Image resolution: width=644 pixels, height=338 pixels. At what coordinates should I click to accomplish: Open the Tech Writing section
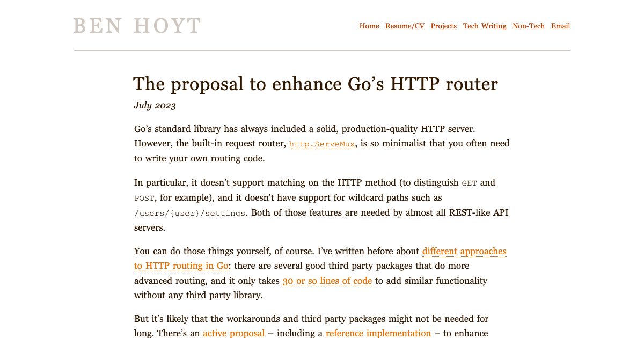[x=484, y=26]
